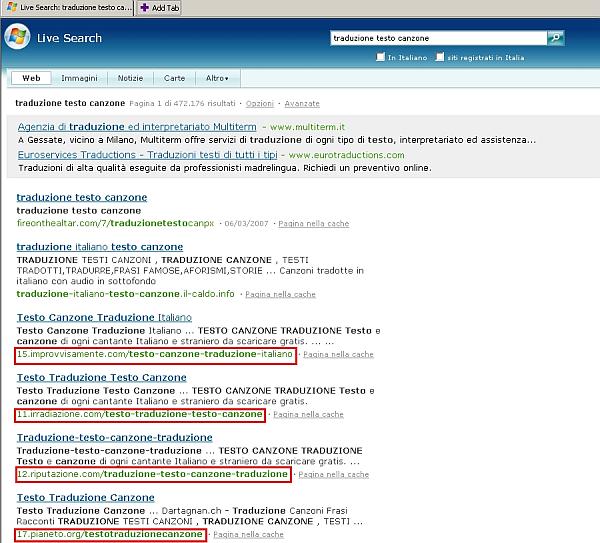Go to the Carte tab
The image size is (600, 543).
pyautogui.click(x=174, y=78)
